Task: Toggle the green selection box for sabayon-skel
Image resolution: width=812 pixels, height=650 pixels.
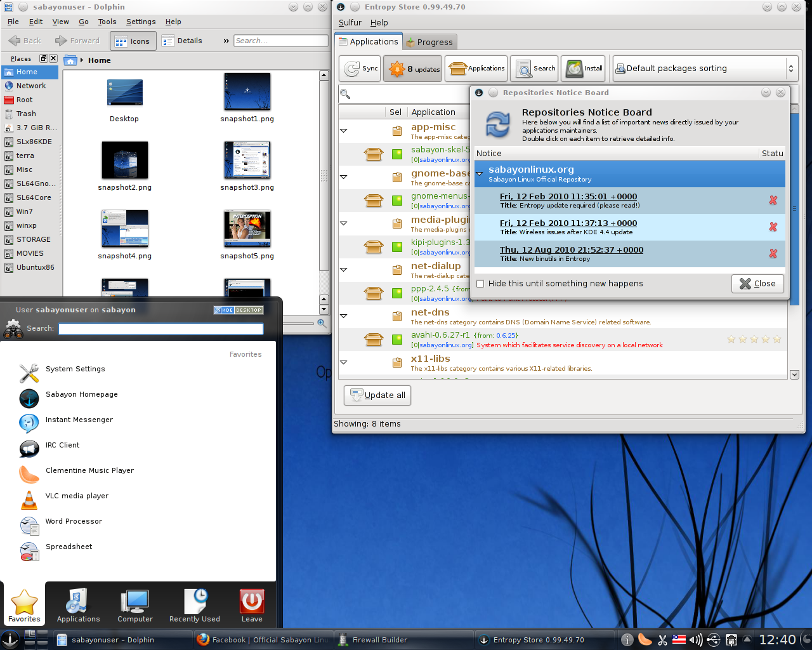Action: [x=397, y=154]
